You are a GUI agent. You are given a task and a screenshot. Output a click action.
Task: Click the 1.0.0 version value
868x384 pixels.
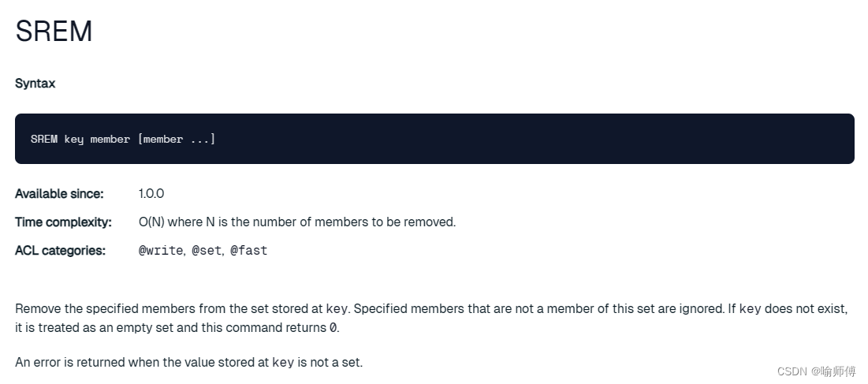[151, 194]
